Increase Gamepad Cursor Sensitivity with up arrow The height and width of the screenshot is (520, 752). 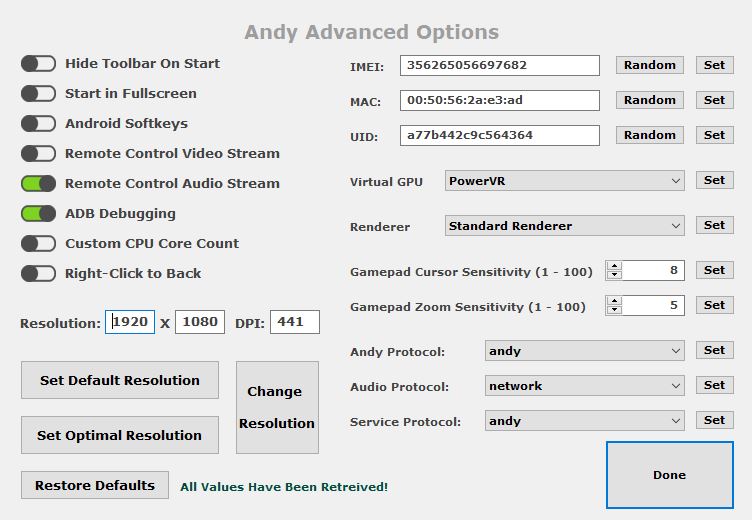(614, 266)
